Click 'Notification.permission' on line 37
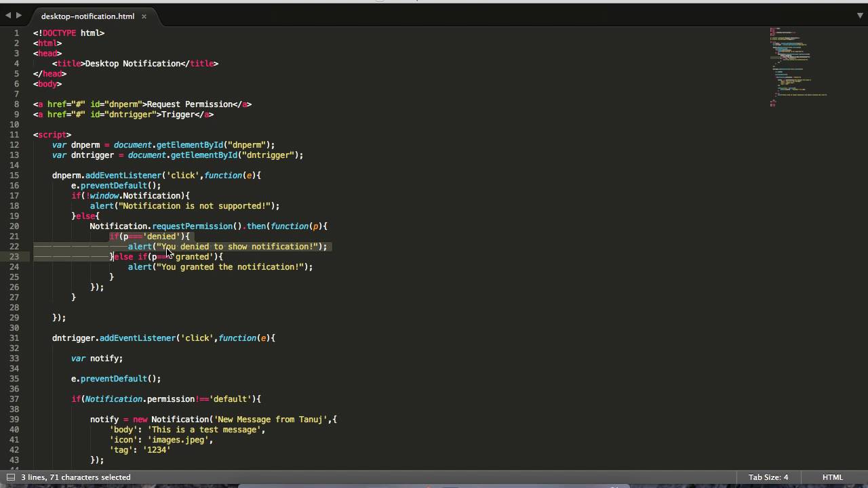 [x=140, y=399]
